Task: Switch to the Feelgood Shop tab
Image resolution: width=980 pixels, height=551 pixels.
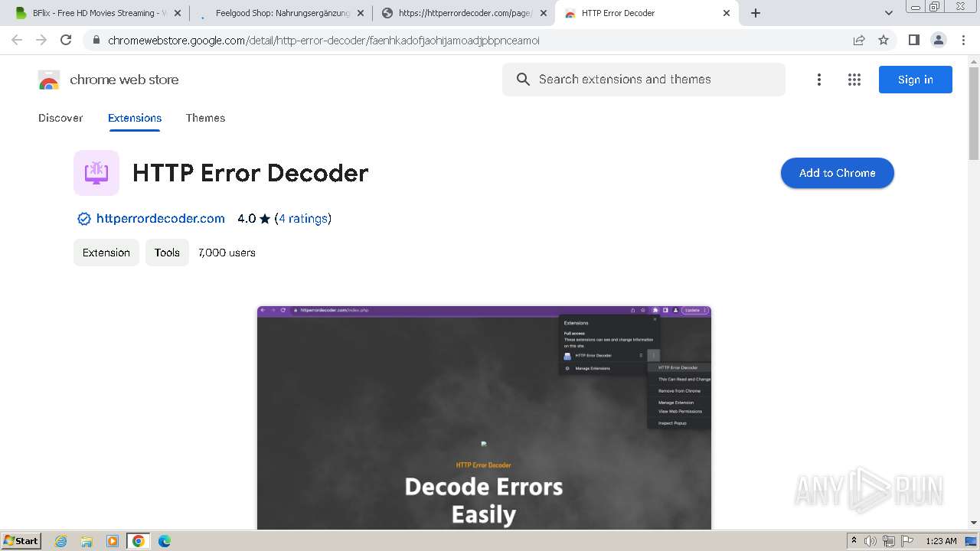Action: [282, 13]
